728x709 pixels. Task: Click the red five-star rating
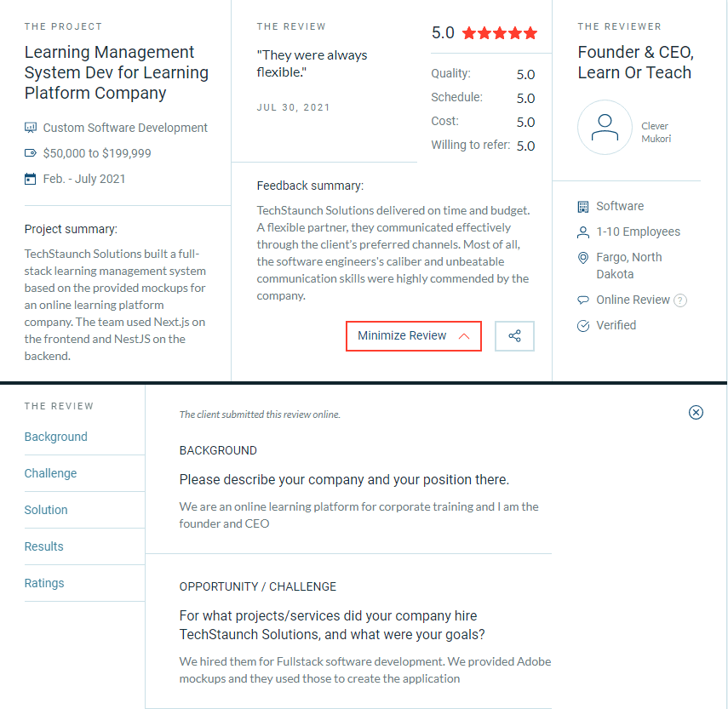click(500, 34)
